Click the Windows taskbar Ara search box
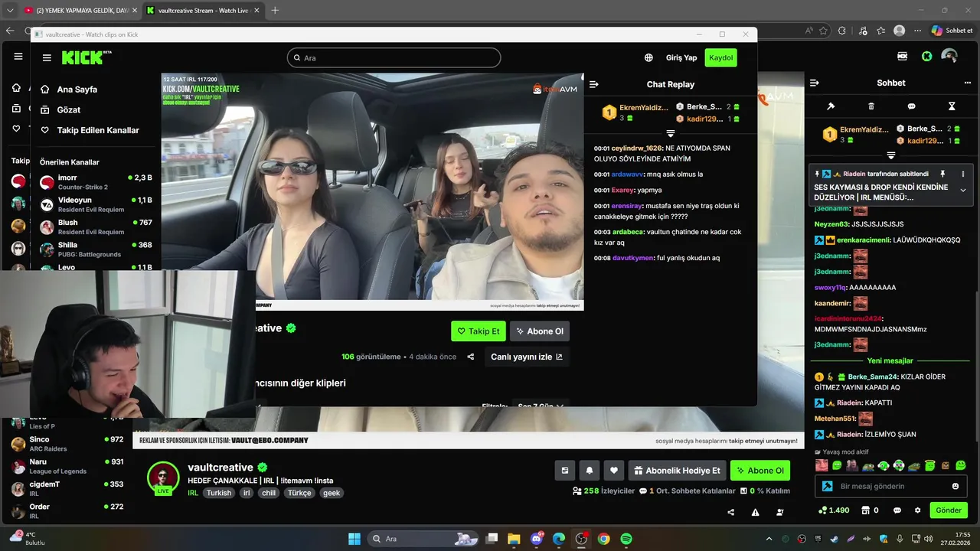Image resolution: width=980 pixels, height=551 pixels. tap(423, 539)
